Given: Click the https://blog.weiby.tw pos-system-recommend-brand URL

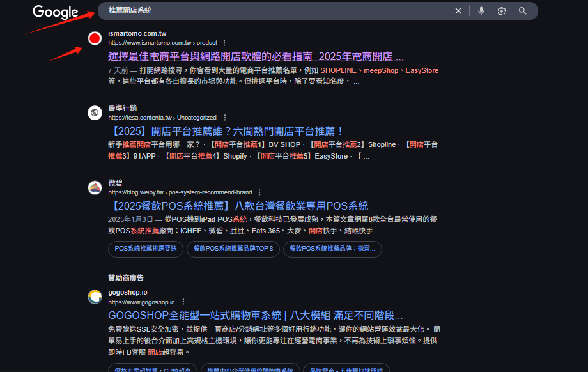Looking at the screenshot, I should 180,192.
